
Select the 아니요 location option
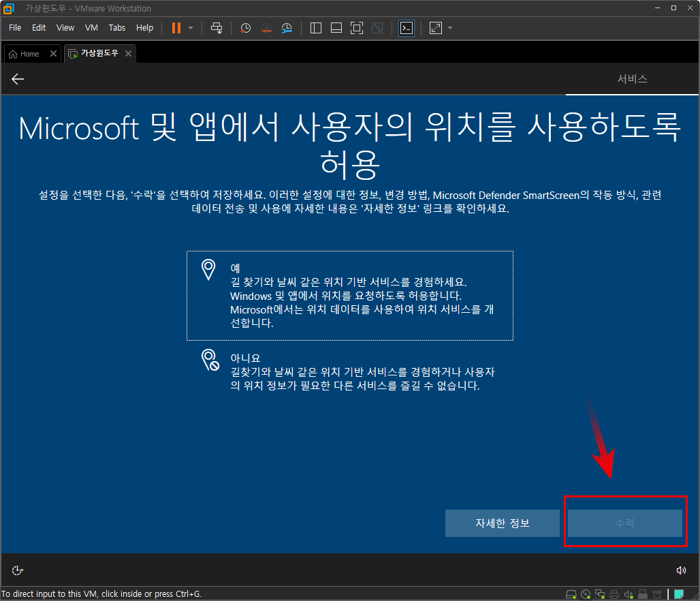(x=349, y=371)
